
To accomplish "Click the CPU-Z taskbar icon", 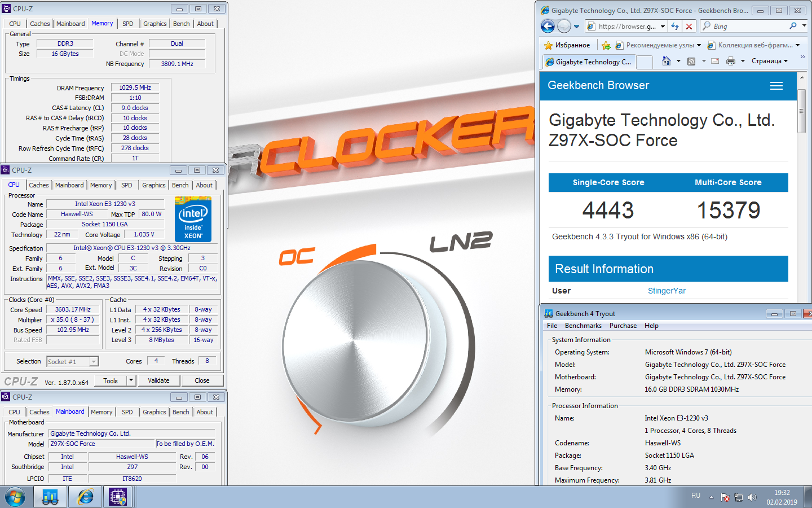I will (118, 497).
